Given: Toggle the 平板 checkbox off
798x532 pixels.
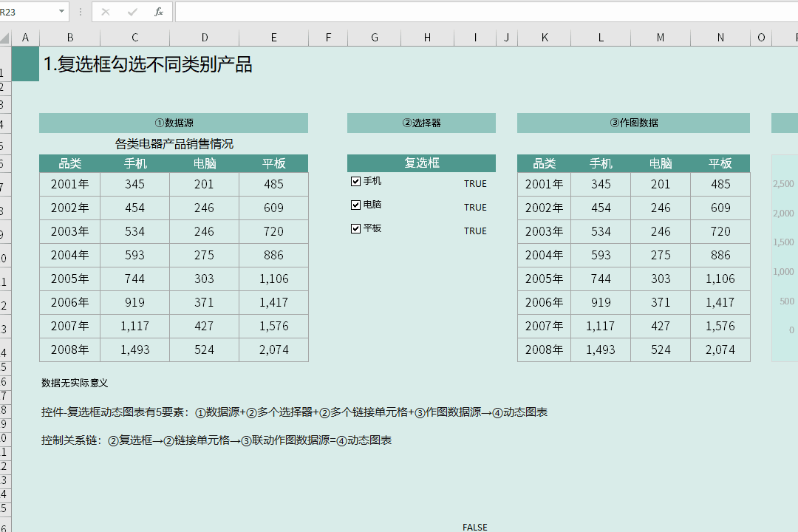Looking at the screenshot, I should pos(356,228).
